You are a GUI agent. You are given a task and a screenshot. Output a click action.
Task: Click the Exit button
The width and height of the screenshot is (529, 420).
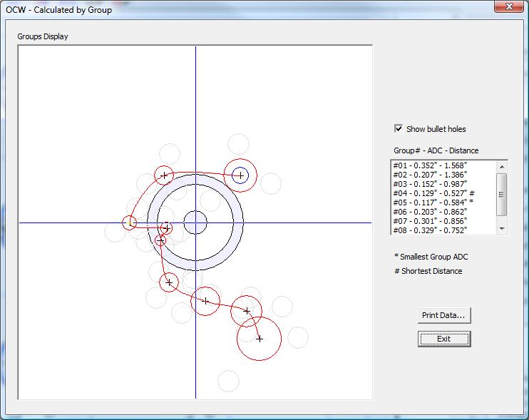[x=444, y=339]
